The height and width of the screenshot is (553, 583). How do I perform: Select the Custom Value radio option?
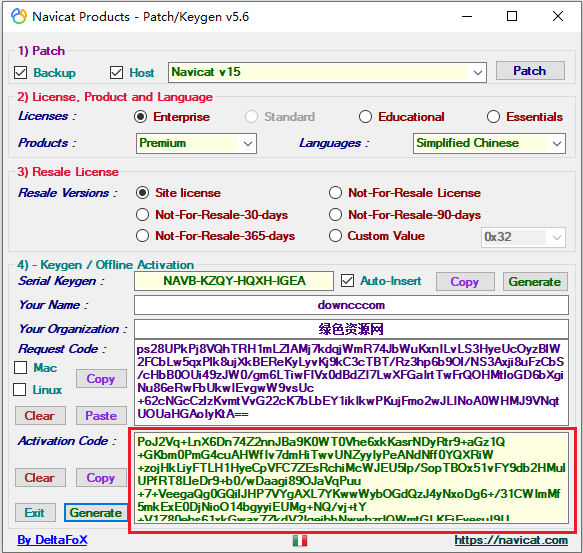[335, 236]
